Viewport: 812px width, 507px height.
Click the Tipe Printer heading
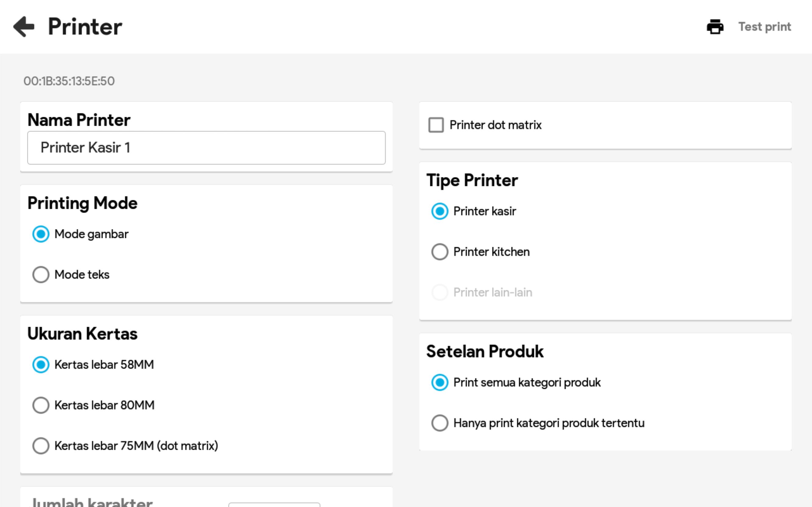472,180
